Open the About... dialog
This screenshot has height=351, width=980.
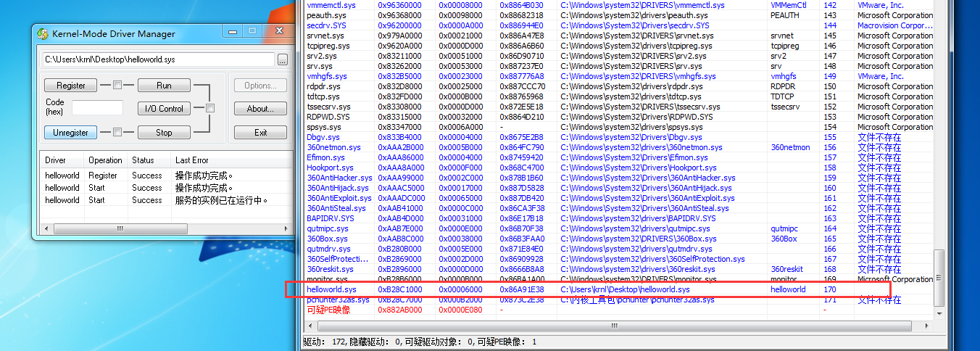(x=260, y=109)
